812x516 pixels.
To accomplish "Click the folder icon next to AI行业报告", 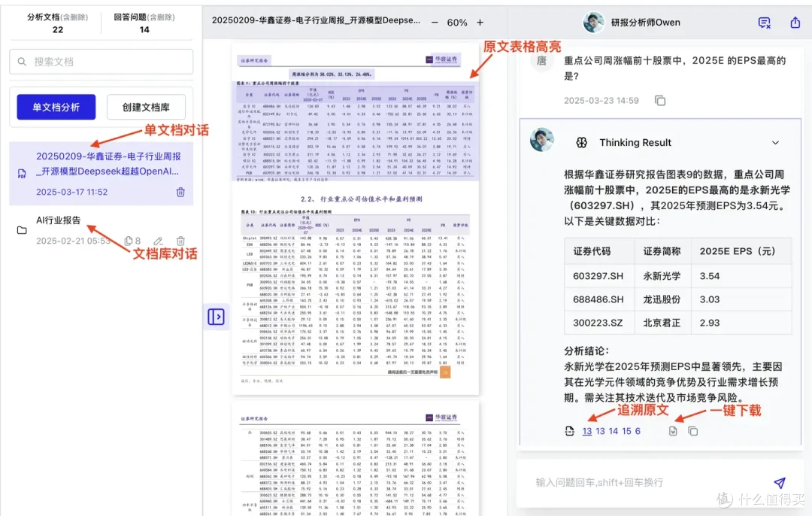I will click(22, 230).
